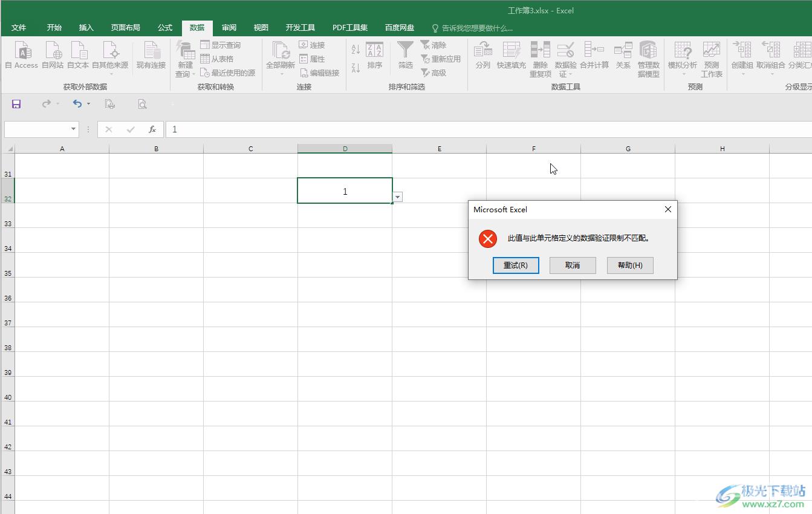The height and width of the screenshot is (514, 812).
Task: Click the Undo arrow icon
Action: [77, 104]
